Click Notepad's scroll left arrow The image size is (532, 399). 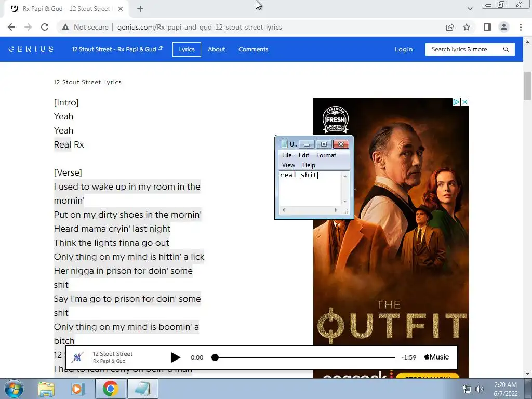coord(284,210)
